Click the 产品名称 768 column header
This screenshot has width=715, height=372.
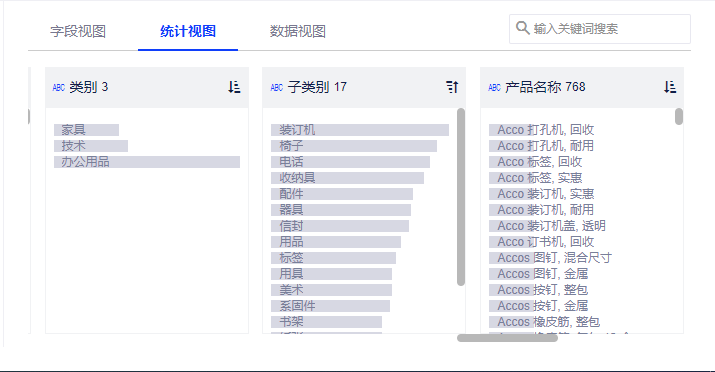tap(582, 87)
